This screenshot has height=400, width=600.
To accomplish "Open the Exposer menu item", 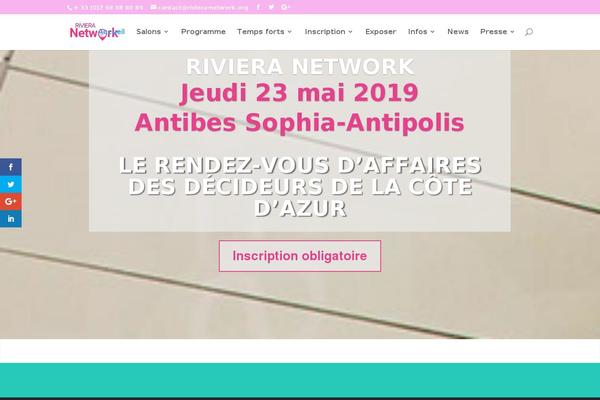I will (x=380, y=32).
